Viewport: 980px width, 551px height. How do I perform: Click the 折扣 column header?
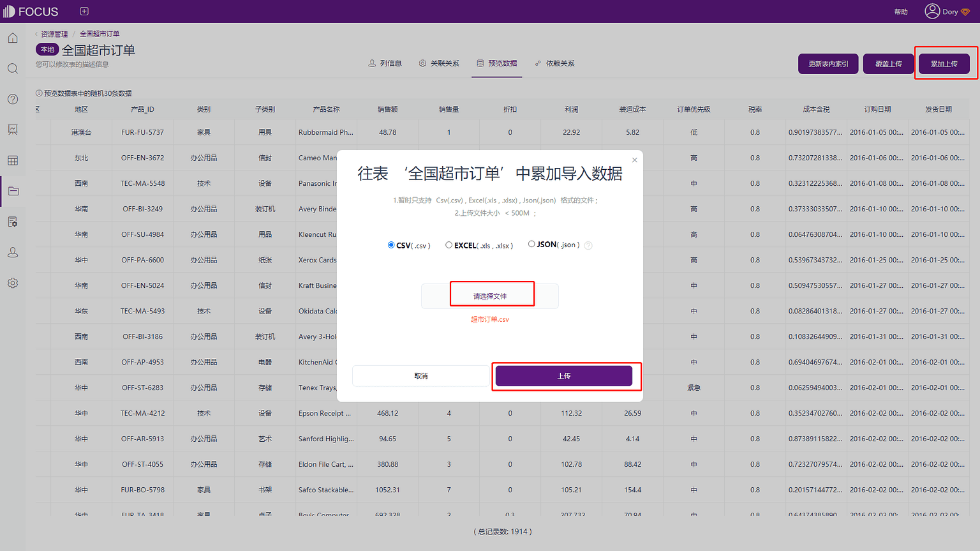coord(510,109)
